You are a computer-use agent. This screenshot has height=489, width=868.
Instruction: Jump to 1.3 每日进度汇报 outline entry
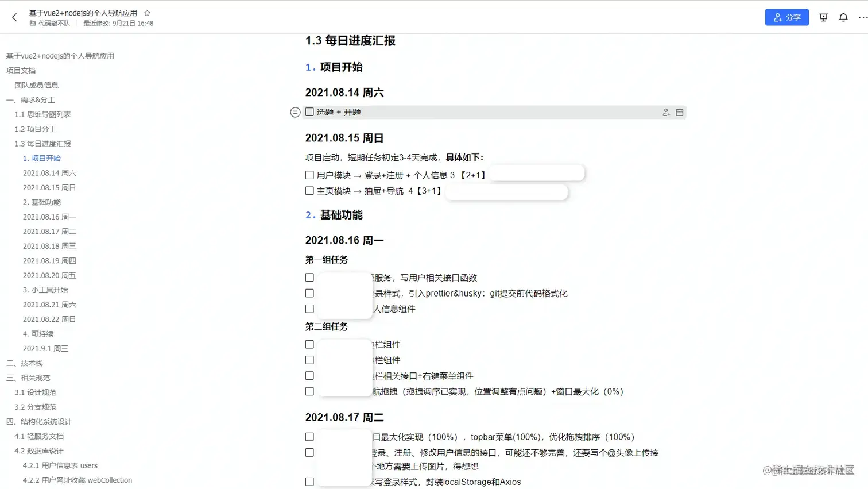[42, 144]
